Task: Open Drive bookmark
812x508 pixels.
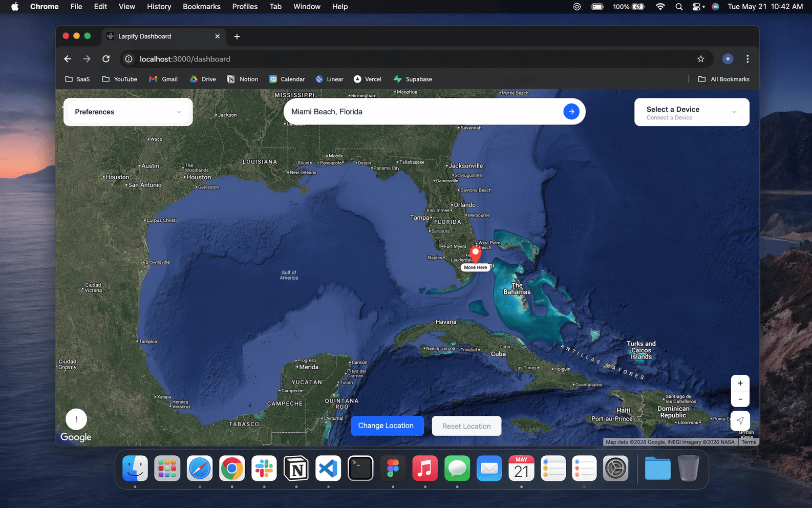Action: pyautogui.click(x=203, y=79)
